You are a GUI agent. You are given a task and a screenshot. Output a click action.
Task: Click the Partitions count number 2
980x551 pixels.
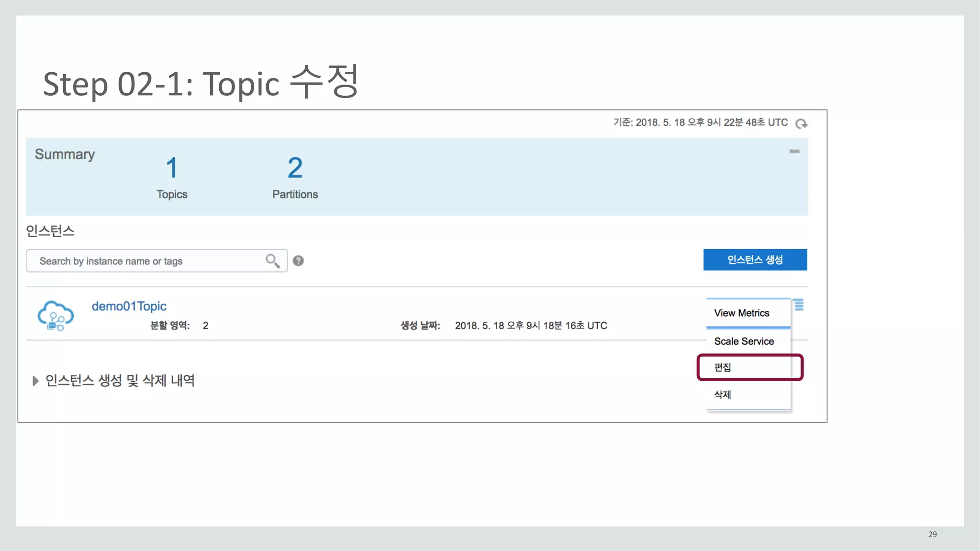[295, 168]
